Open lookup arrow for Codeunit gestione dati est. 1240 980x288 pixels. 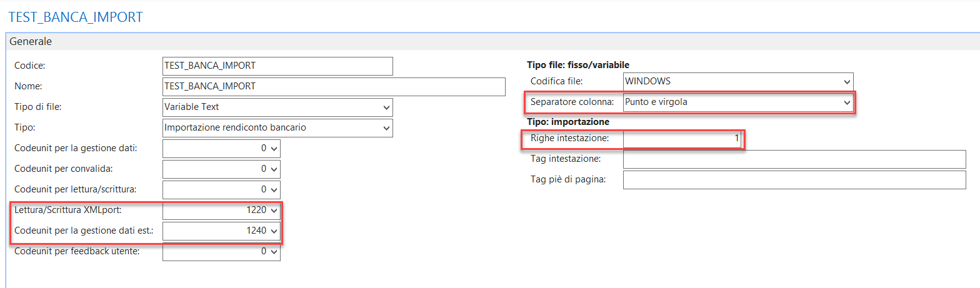pyautogui.click(x=274, y=231)
